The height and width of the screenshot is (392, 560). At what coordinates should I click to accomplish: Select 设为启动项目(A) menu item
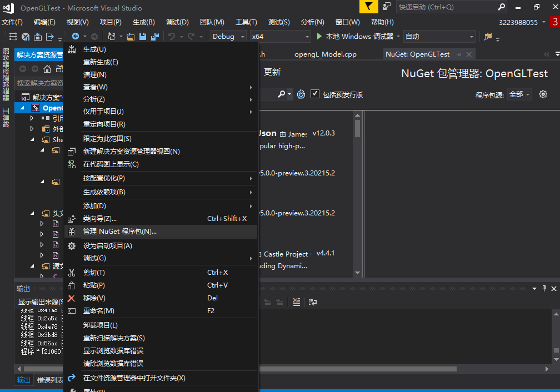tap(161, 245)
